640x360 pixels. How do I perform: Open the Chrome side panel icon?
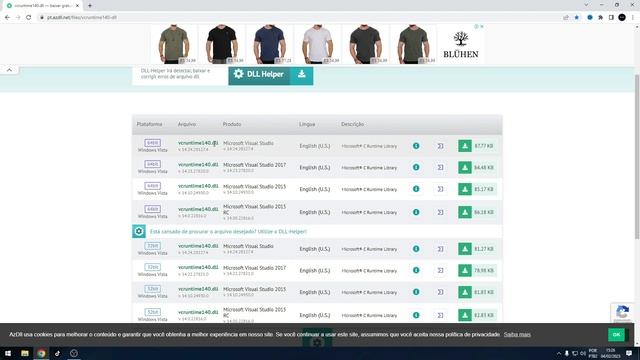tap(611, 18)
